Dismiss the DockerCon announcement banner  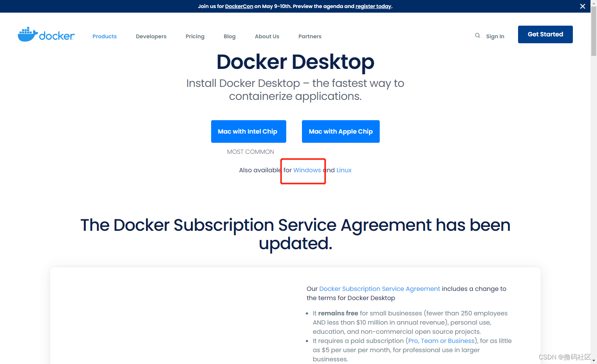click(x=582, y=6)
